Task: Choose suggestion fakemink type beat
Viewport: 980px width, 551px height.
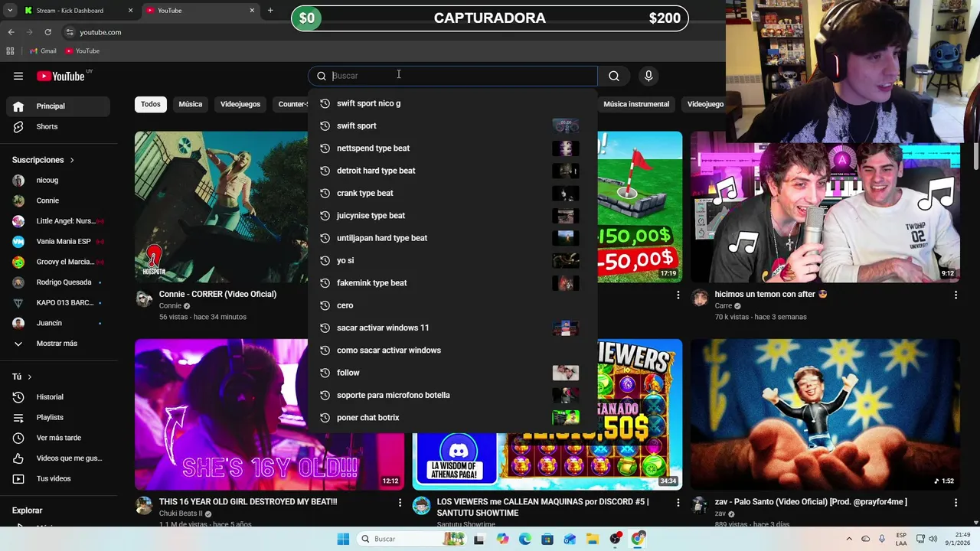Action: click(x=452, y=283)
